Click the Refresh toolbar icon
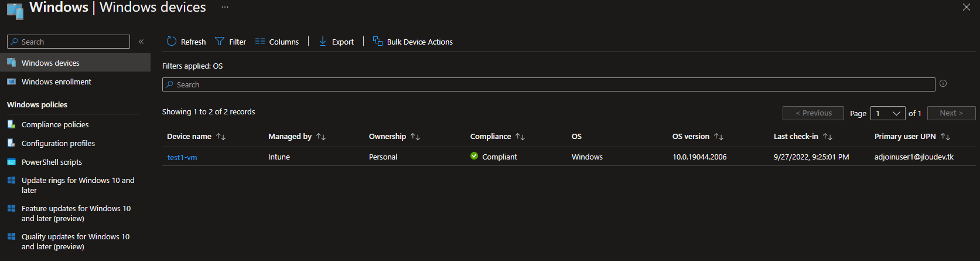 (172, 41)
